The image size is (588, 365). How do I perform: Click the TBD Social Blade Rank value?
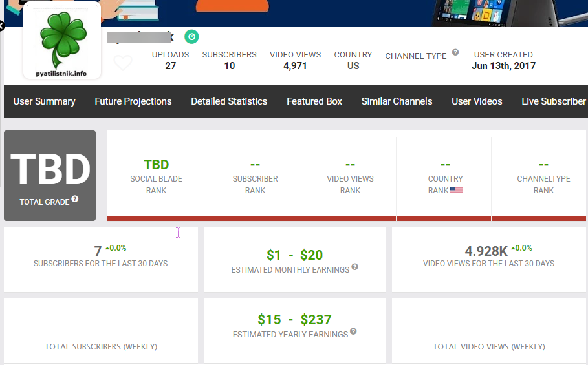tap(157, 165)
